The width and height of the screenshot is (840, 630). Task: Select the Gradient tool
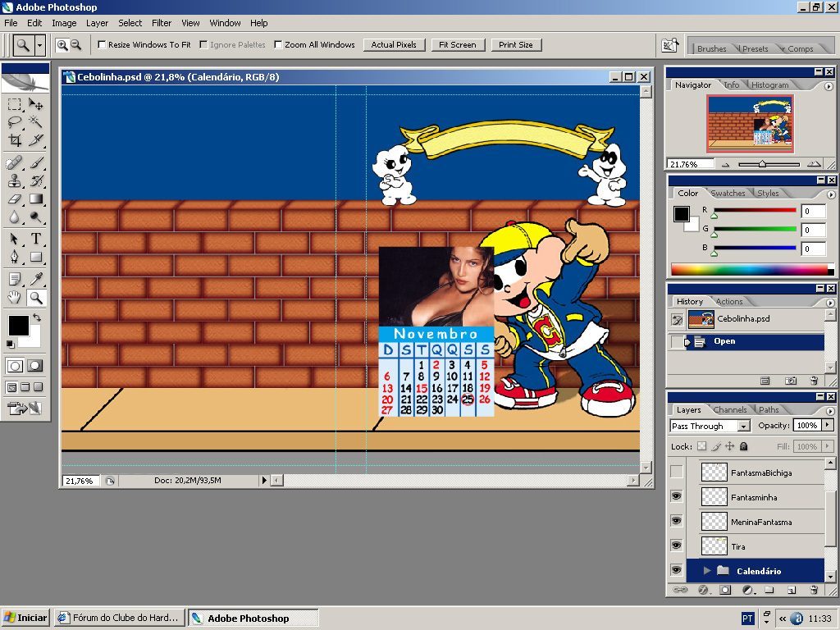pyautogui.click(x=35, y=199)
